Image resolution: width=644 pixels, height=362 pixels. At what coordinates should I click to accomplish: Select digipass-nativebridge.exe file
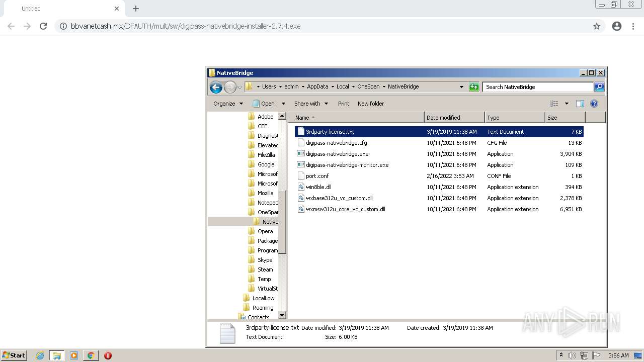439,154
